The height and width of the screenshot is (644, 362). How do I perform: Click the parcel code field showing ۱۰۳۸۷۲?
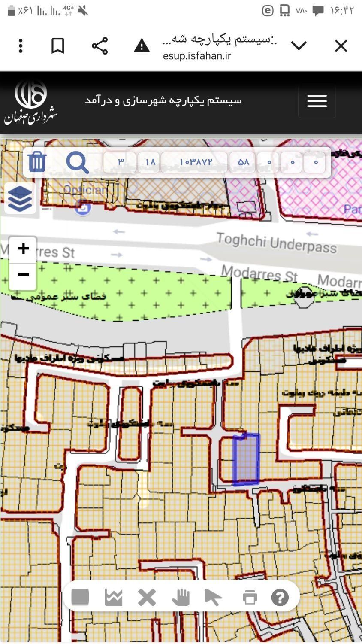[196, 162]
